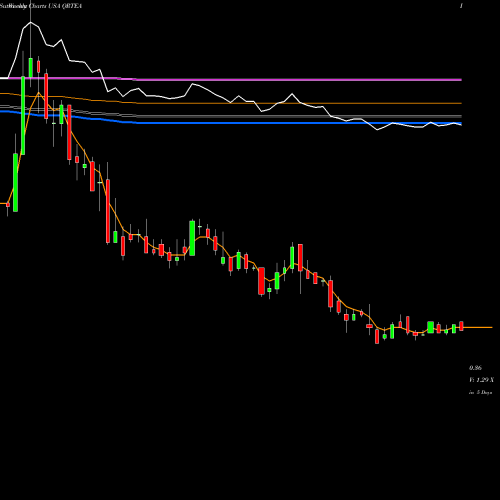Click the chart title text at top left
This screenshot has width=500, height=500.
tap(41, 6)
